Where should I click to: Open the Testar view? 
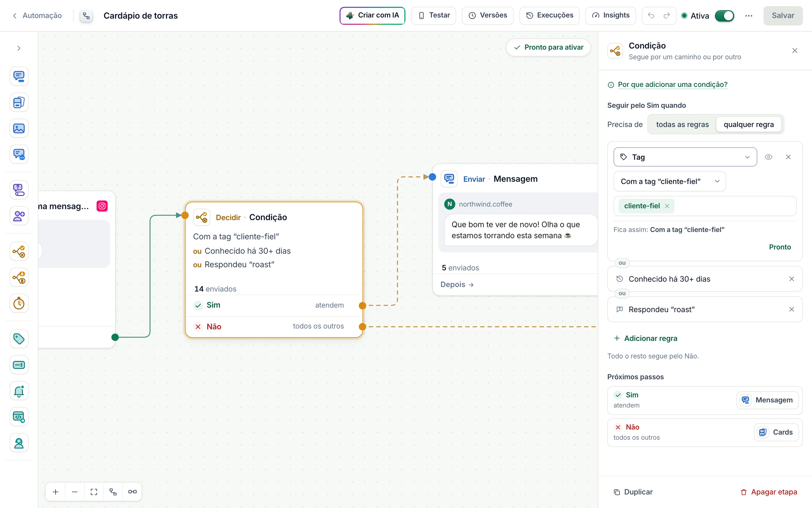pyautogui.click(x=434, y=16)
